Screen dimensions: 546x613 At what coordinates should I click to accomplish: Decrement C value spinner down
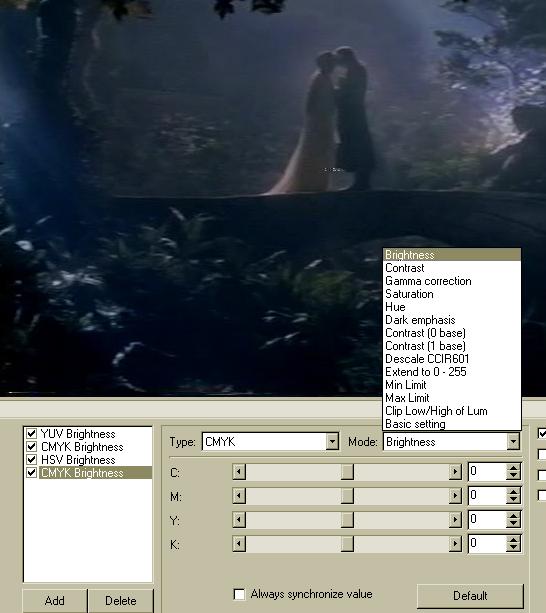pos(513,476)
